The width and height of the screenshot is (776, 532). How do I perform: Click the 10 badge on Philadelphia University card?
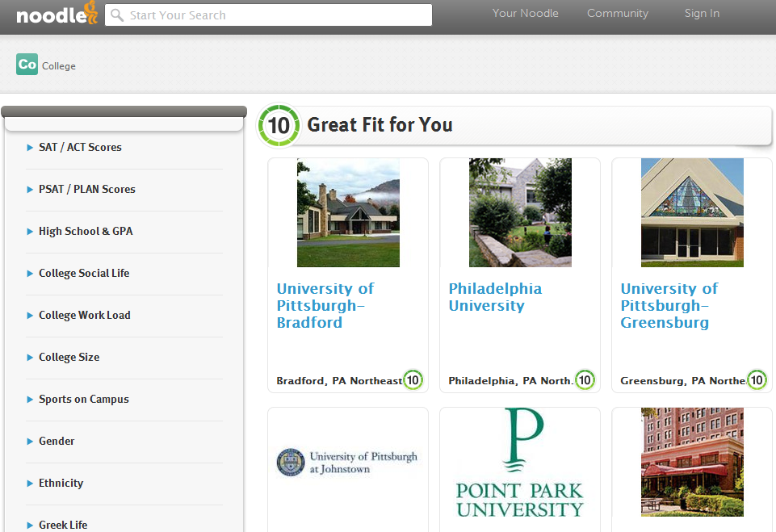click(x=585, y=380)
